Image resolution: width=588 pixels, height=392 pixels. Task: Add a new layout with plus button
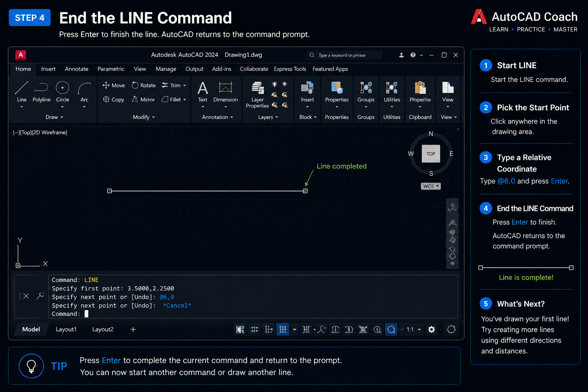tap(133, 329)
